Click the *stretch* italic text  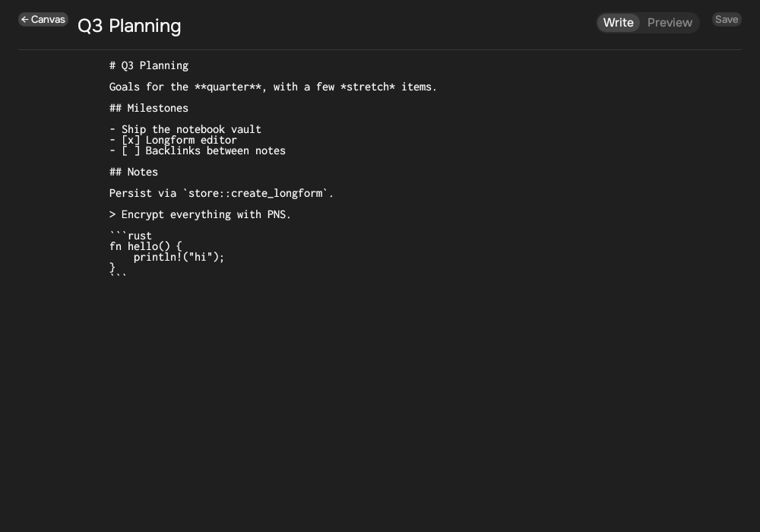point(367,87)
